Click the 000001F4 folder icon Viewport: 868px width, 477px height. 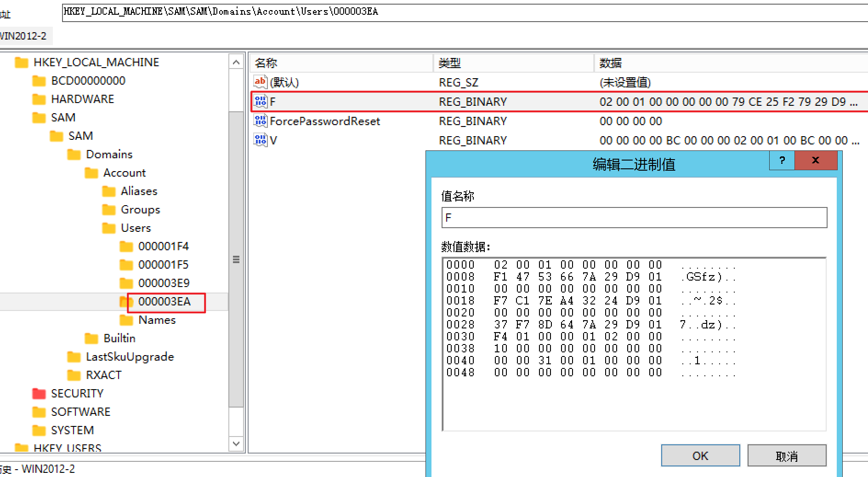point(126,246)
